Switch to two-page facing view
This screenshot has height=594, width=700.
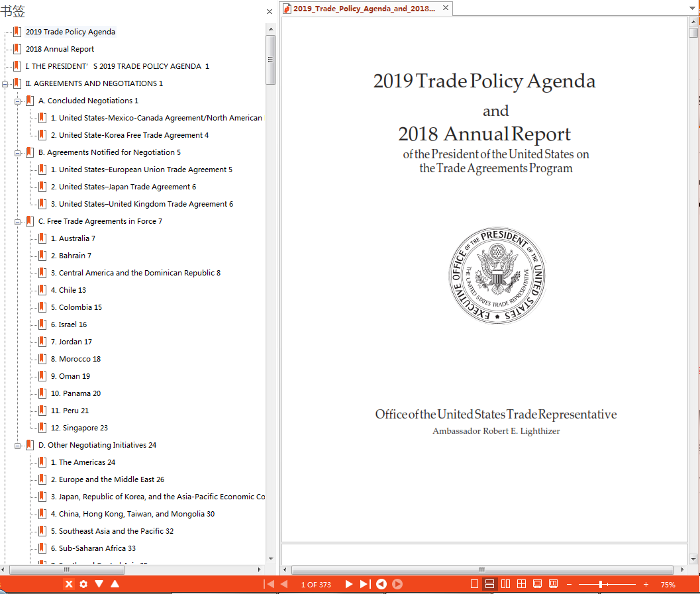505,583
